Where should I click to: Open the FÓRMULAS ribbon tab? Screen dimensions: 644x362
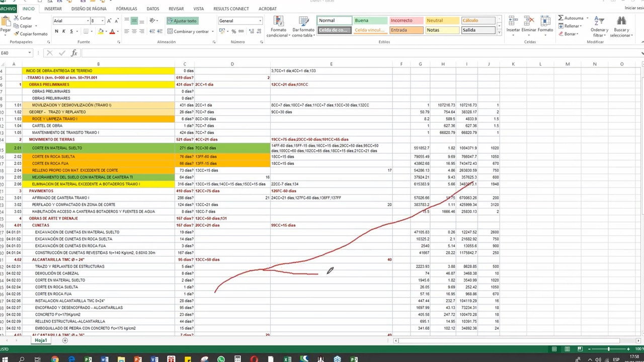126,9
